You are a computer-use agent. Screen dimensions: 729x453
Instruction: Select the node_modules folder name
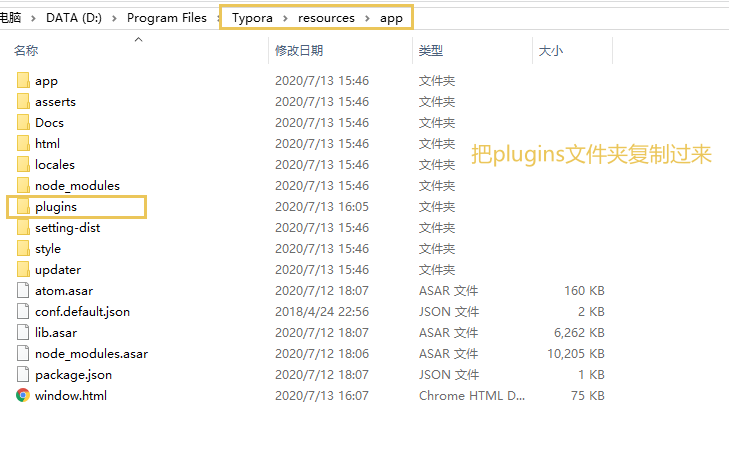pyautogui.click(x=78, y=186)
